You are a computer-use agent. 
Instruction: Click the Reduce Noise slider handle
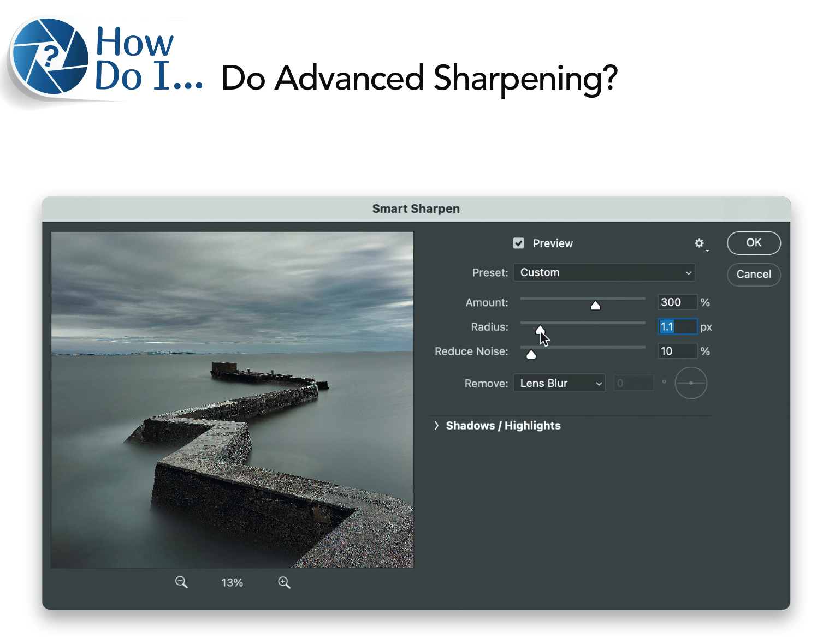pos(531,354)
